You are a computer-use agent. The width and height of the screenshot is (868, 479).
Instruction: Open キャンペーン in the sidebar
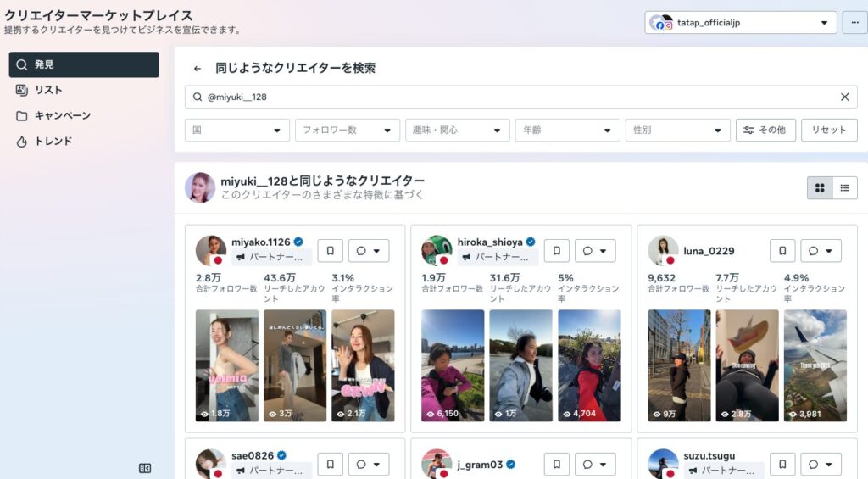pos(62,115)
